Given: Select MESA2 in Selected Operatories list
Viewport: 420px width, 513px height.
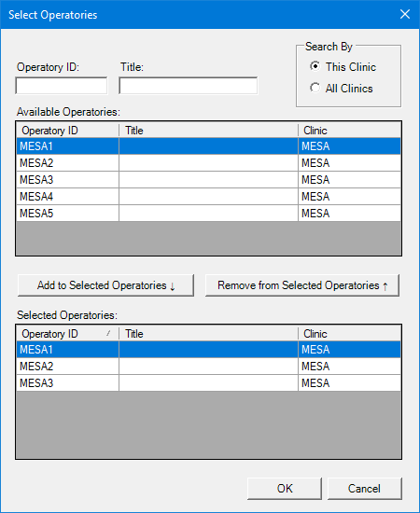Looking at the screenshot, I should click(x=208, y=367).
